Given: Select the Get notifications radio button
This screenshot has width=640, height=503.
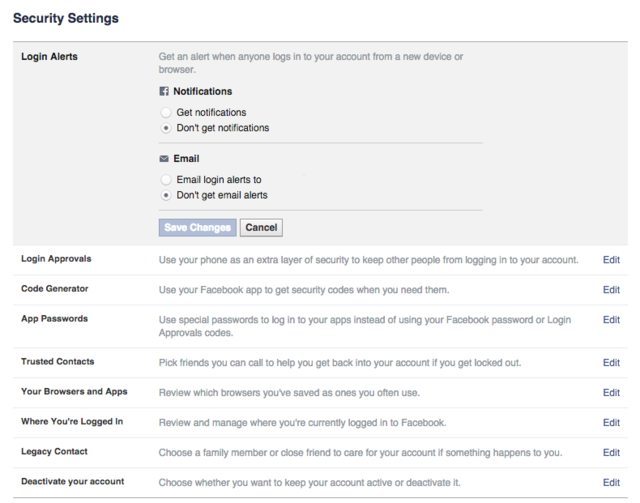Looking at the screenshot, I should click(166, 113).
